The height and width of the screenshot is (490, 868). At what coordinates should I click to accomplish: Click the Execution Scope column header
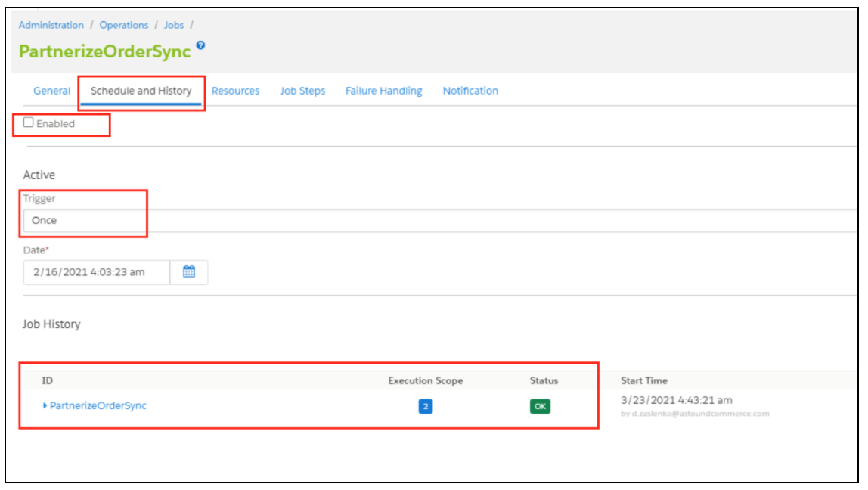pos(425,380)
